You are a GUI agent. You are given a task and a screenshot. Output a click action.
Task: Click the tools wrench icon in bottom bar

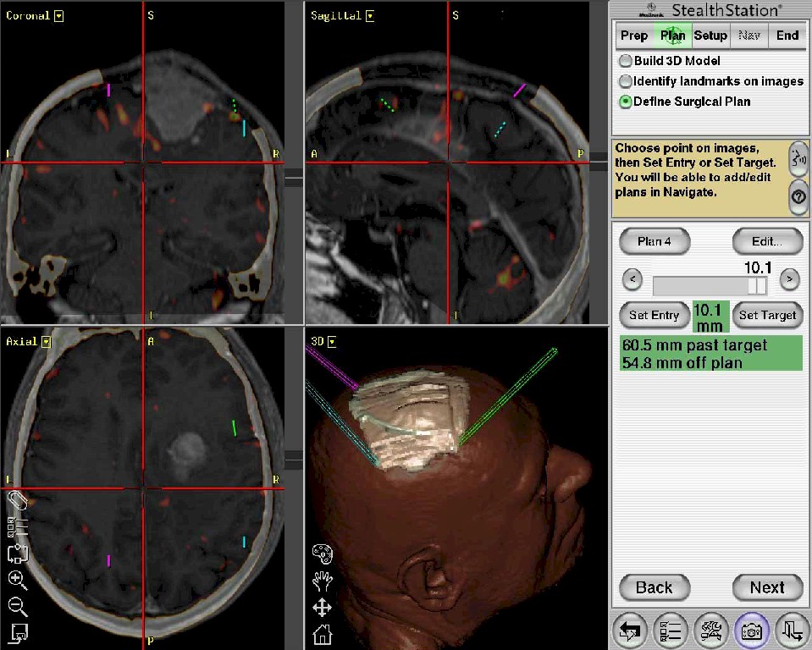(710, 630)
